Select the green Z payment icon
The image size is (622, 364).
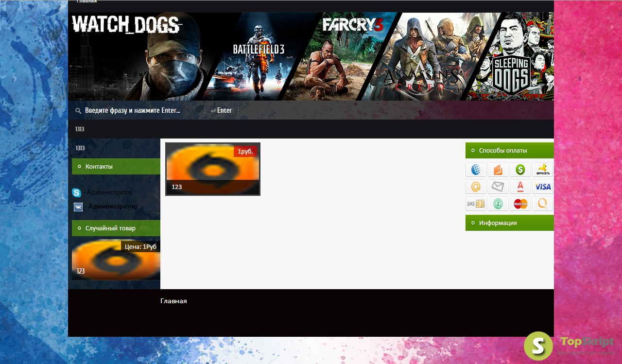tap(498, 204)
